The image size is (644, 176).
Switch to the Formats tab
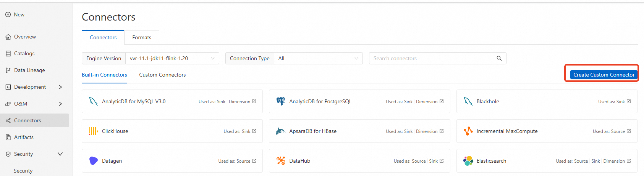[142, 37]
